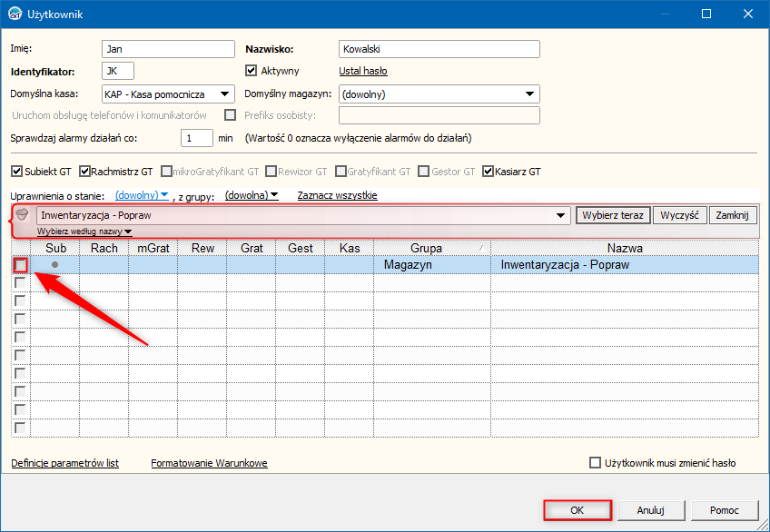
Task: Click the Nazwisko input field
Action: pyautogui.click(x=439, y=49)
